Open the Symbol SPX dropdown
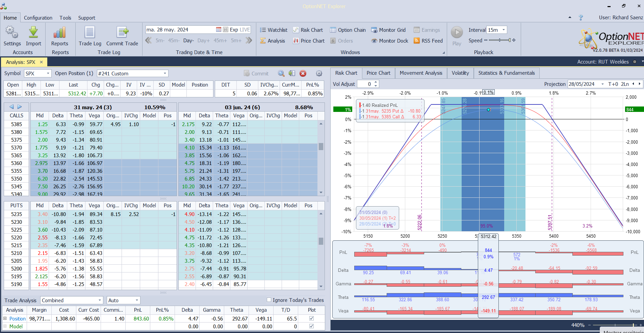This screenshot has height=333, width=644. pos(48,73)
